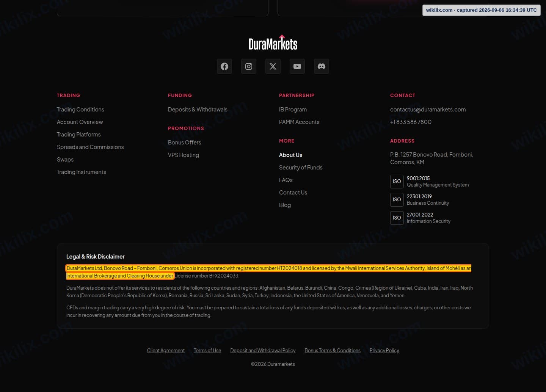Click the contactus@duramarkets.com email
The width and height of the screenshot is (546, 392).
tap(428, 110)
